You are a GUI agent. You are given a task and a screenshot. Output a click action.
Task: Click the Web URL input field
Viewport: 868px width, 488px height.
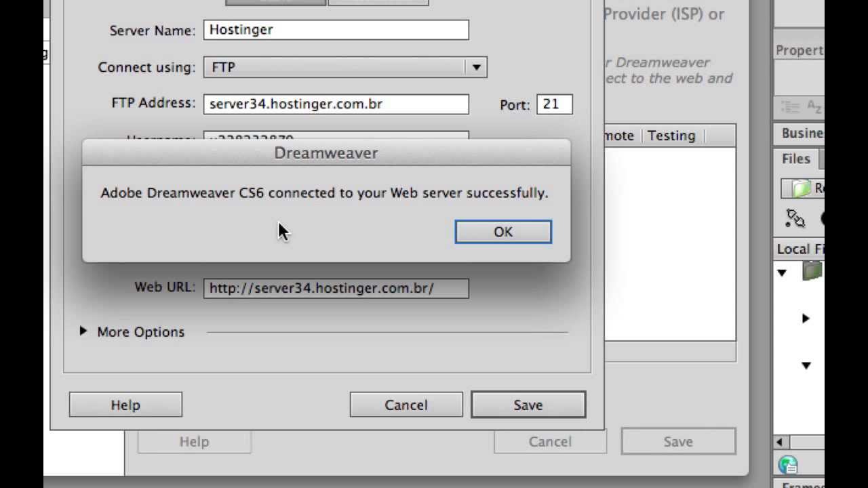pos(336,288)
